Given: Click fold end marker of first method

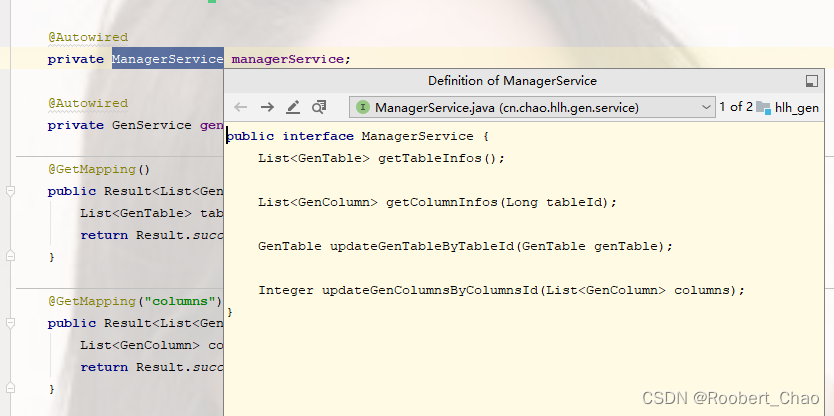Looking at the screenshot, I should click(x=10, y=257).
